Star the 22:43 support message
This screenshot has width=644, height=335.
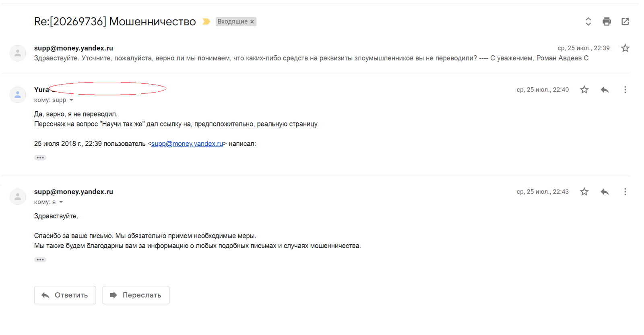584,192
